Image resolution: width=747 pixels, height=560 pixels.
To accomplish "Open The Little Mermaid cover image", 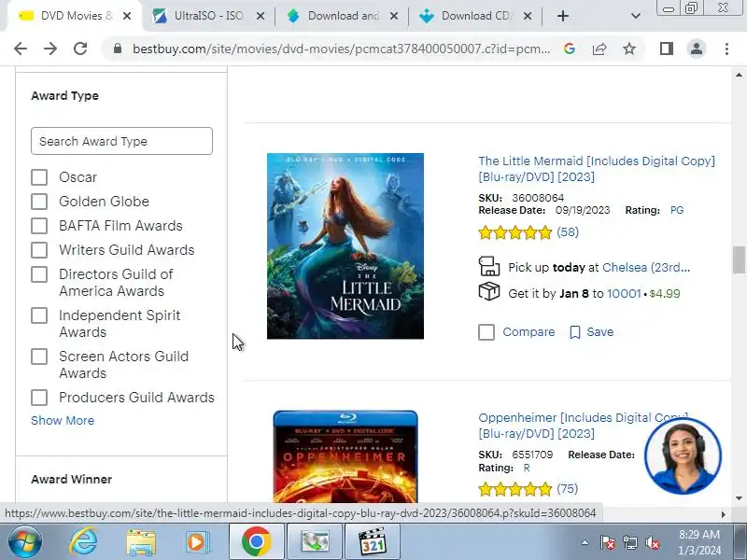I will coord(345,246).
